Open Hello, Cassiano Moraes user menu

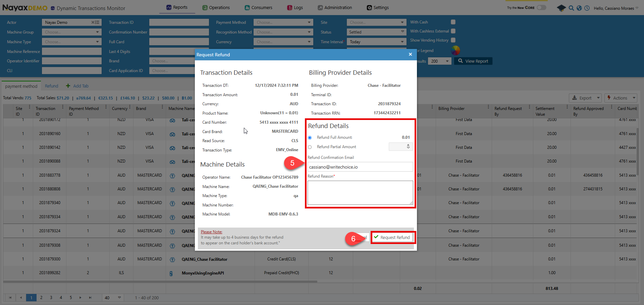tap(616, 8)
